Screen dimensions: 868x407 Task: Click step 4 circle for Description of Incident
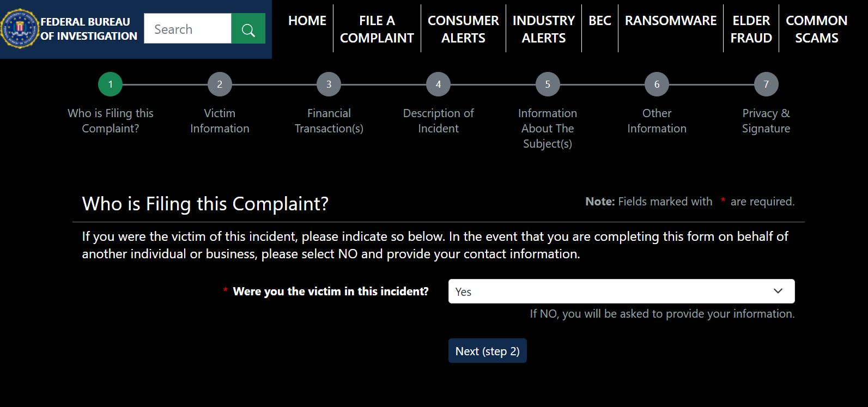click(438, 84)
